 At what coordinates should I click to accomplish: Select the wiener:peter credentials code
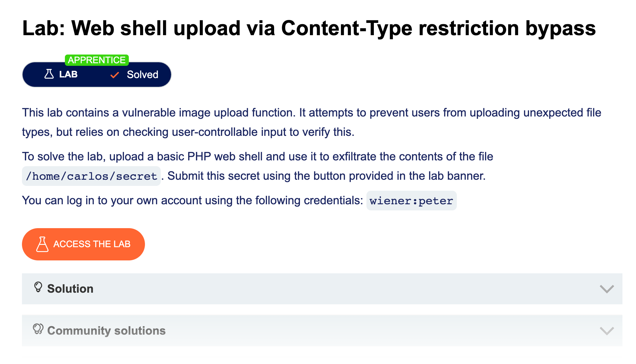click(x=411, y=201)
